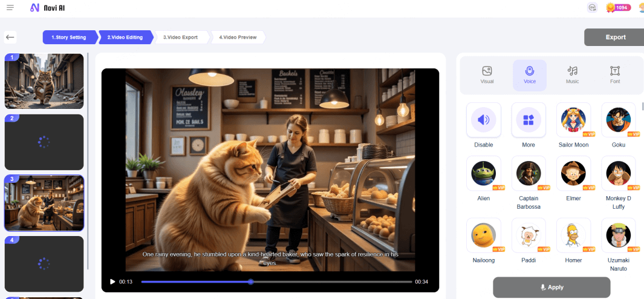Viewport: 644px width, 299px height.
Task: Click the subtitle text in the video
Action: coord(270,258)
